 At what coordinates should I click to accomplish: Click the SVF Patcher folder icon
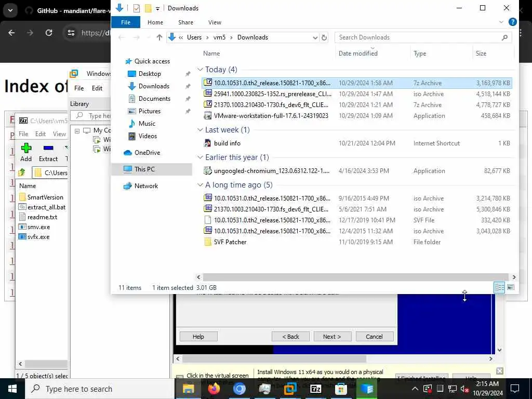(x=208, y=242)
